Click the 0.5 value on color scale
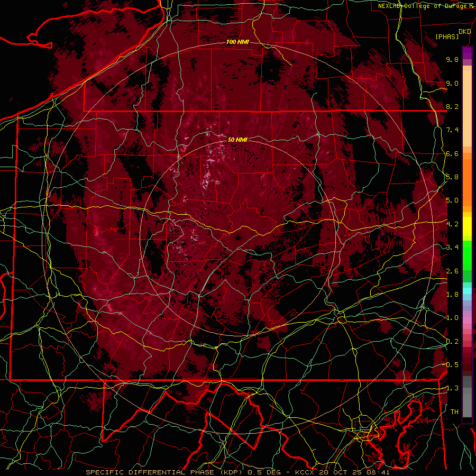This screenshot has width=476, height=476. [x=452, y=365]
